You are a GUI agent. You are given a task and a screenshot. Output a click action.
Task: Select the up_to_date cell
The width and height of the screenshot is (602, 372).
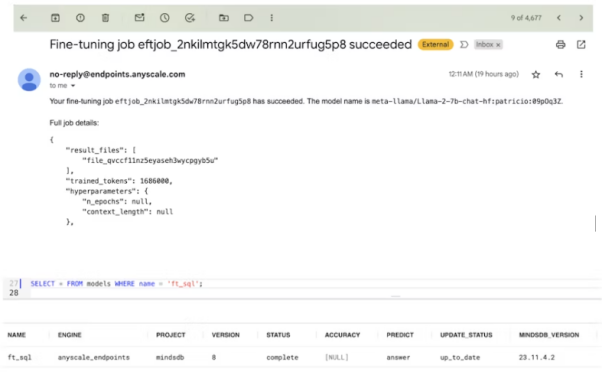pyautogui.click(x=460, y=357)
